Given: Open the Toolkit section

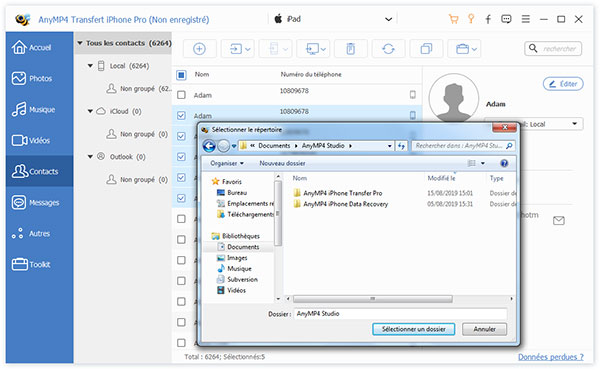Looking at the screenshot, I should [39, 264].
